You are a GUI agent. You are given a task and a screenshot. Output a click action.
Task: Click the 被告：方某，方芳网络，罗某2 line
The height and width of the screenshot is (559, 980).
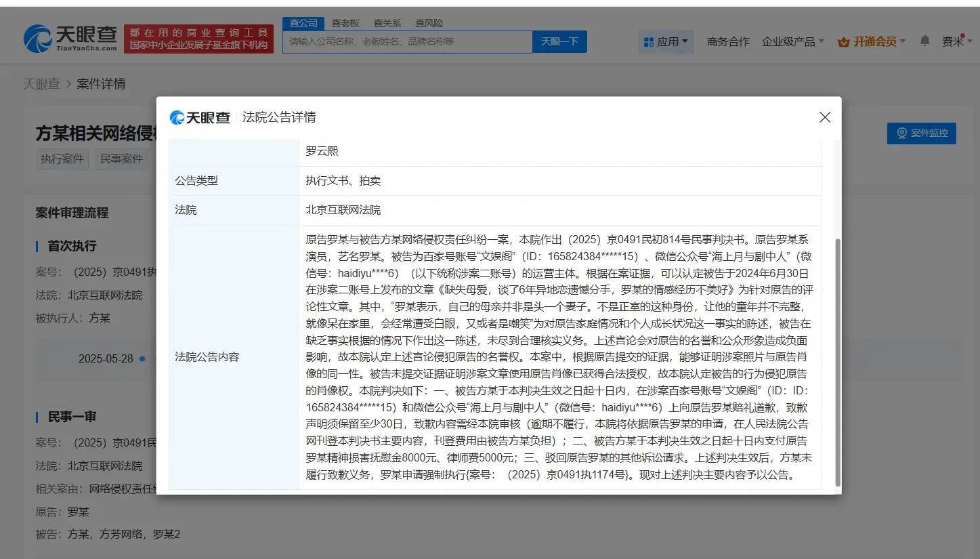point(108,535)
